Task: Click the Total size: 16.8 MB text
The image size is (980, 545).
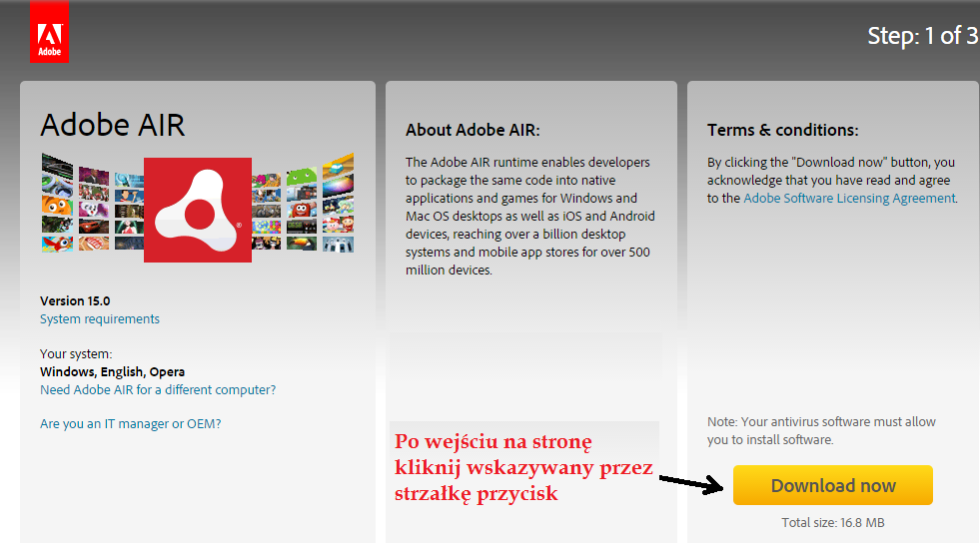Action: pyautogui.click(x=832, y=522)
